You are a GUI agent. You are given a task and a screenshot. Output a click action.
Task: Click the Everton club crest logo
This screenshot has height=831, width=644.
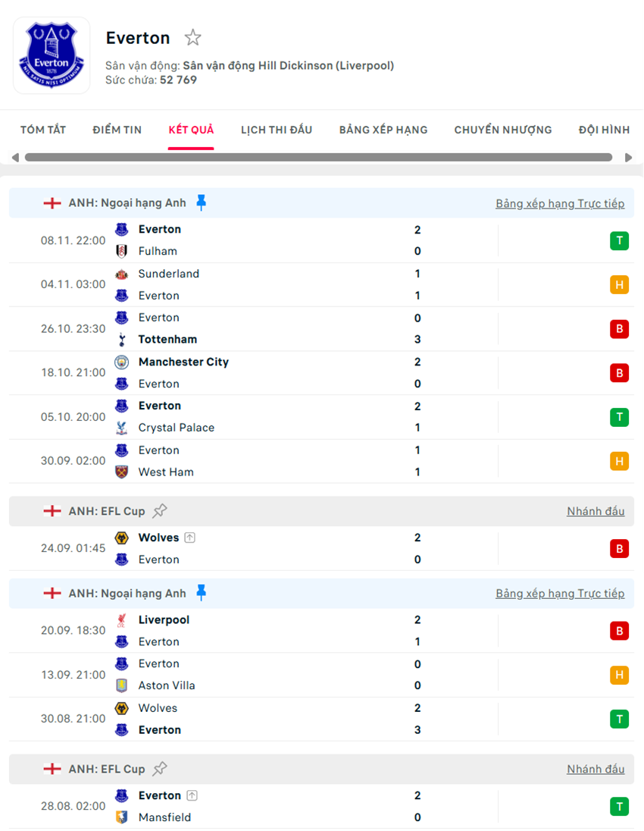[52, 55]
